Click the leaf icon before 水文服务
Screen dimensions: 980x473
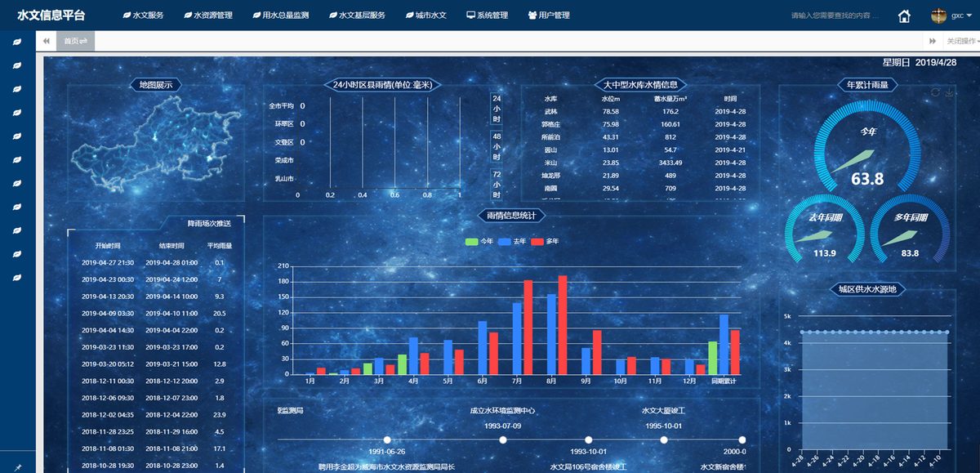point(126,16)
